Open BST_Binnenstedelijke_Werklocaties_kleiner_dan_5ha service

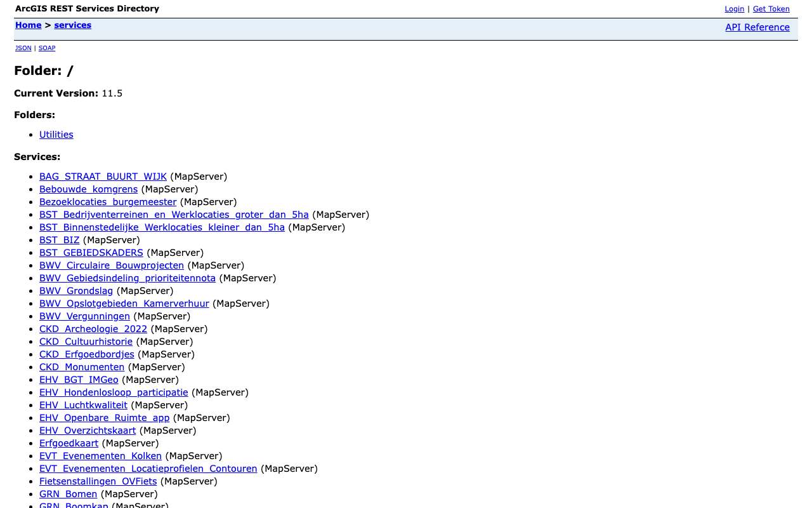click(x=162, y=227)
